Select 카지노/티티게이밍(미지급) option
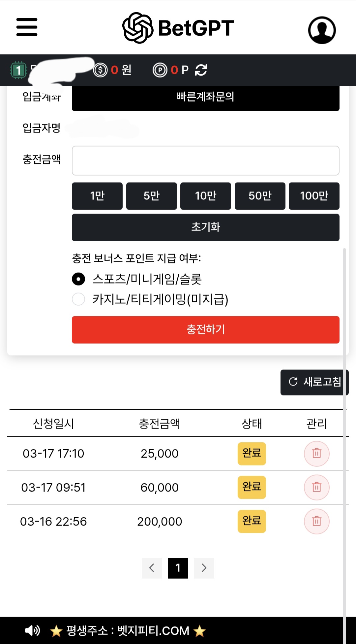The width and height of the screenshot is (356, 644). pos(78,299)
